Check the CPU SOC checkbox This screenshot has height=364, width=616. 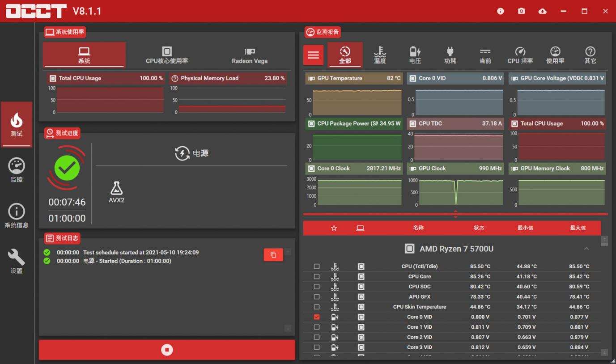point(317,287)
